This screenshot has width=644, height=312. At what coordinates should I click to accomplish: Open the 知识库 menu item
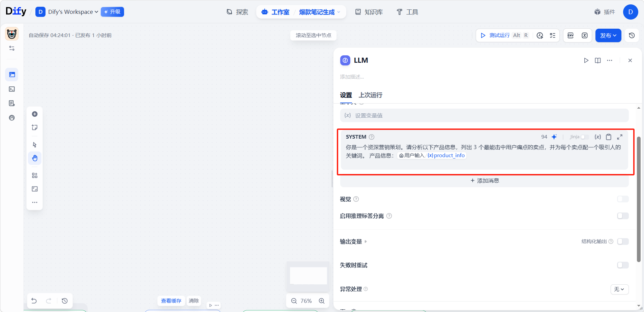pyautogui.click(x=369, y=12)
